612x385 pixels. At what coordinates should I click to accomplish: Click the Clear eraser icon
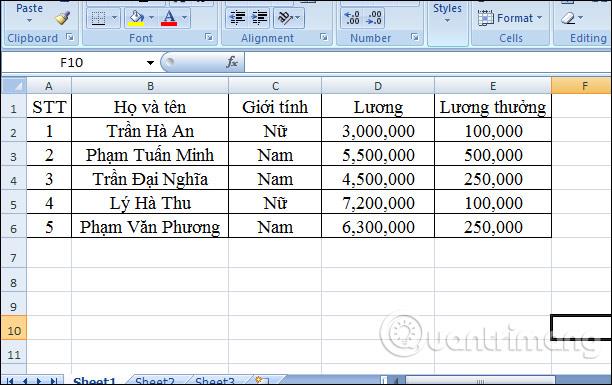(568, 18)
